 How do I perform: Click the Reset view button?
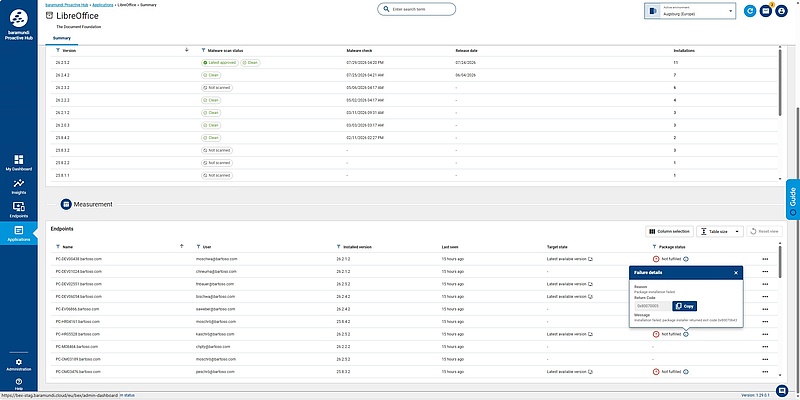pos(764,232)
